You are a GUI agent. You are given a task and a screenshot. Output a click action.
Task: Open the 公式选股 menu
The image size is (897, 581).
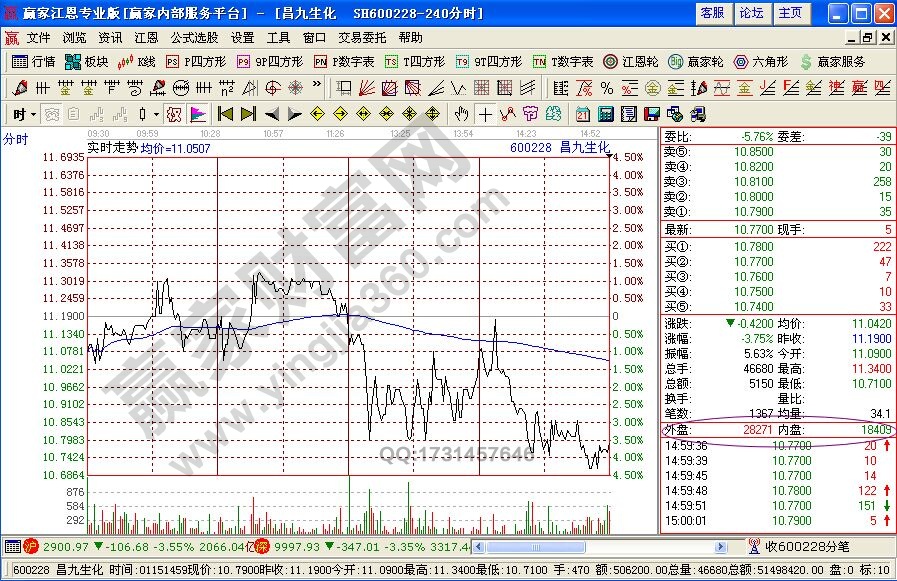click(193, 38)
